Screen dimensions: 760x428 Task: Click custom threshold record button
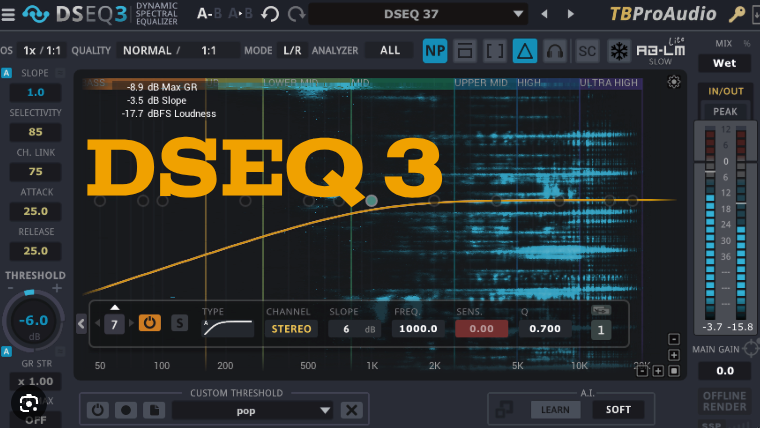(126, 410)
